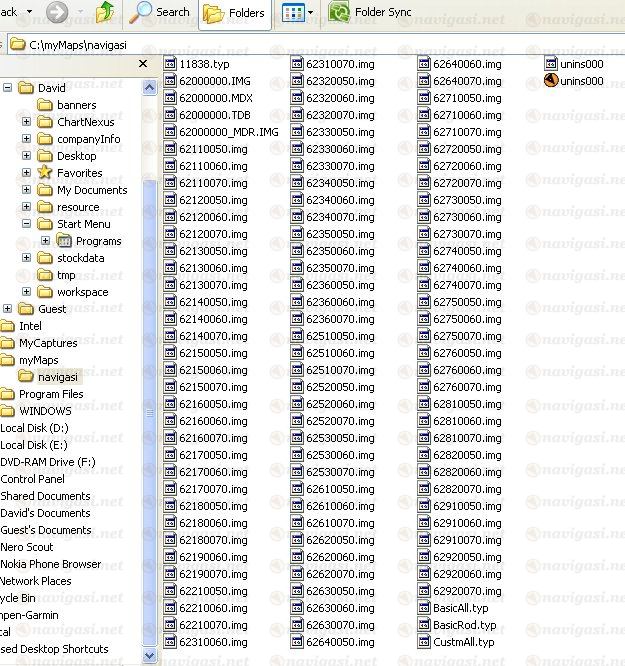
Task: Launch Folder Sync from toolbar
Action: (x=370, y=12)
